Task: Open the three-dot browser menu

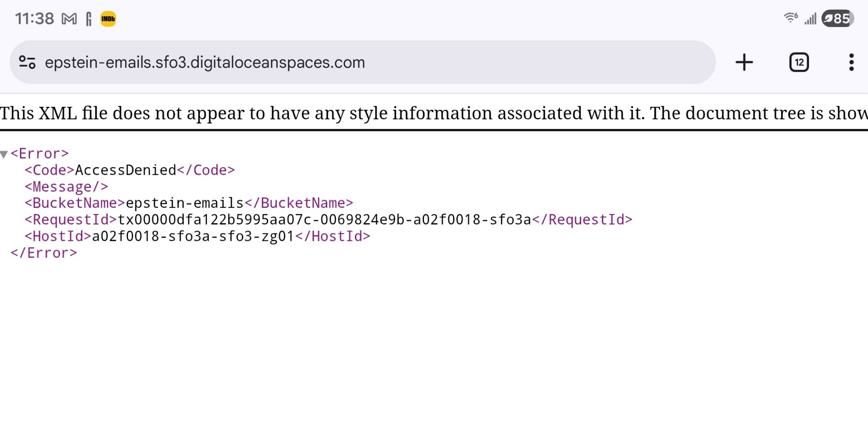Action: (851, 63)
